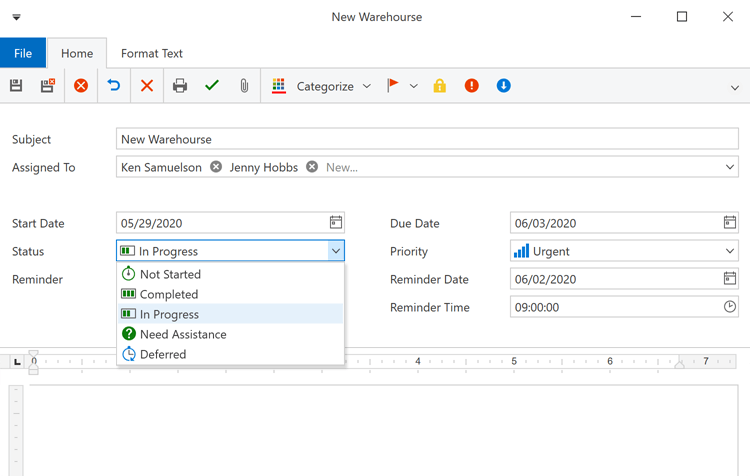The image size is (750, 476).
Task: Toggle the yellow lock Private icon
Action: point(439,86)
